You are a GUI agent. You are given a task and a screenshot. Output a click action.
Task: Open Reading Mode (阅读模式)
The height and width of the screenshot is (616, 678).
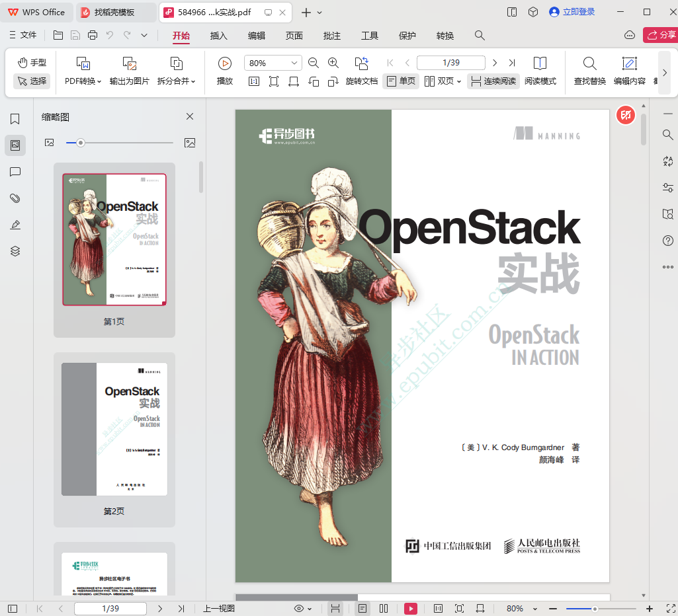540,63
